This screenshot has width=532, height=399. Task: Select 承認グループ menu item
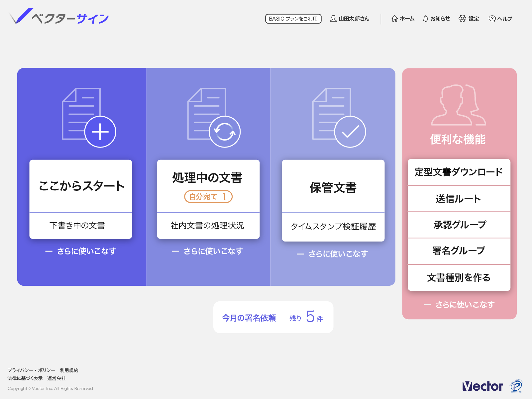[x=459, y=225]
